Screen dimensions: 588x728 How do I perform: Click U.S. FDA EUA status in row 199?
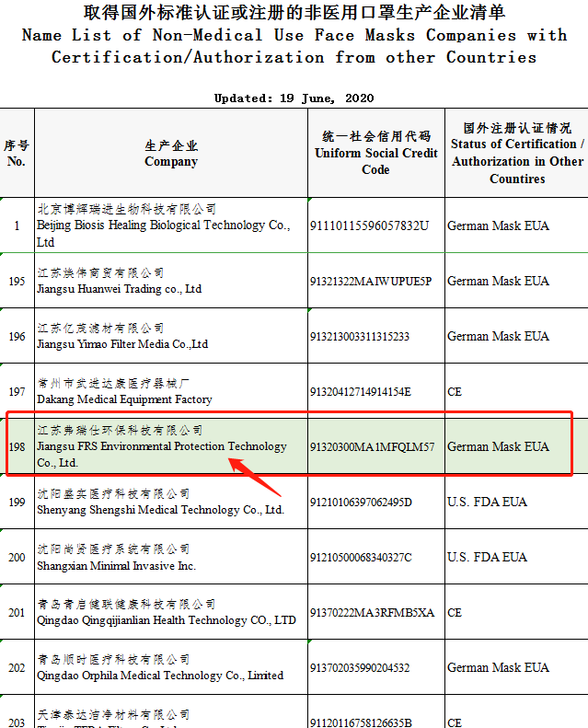488,503
